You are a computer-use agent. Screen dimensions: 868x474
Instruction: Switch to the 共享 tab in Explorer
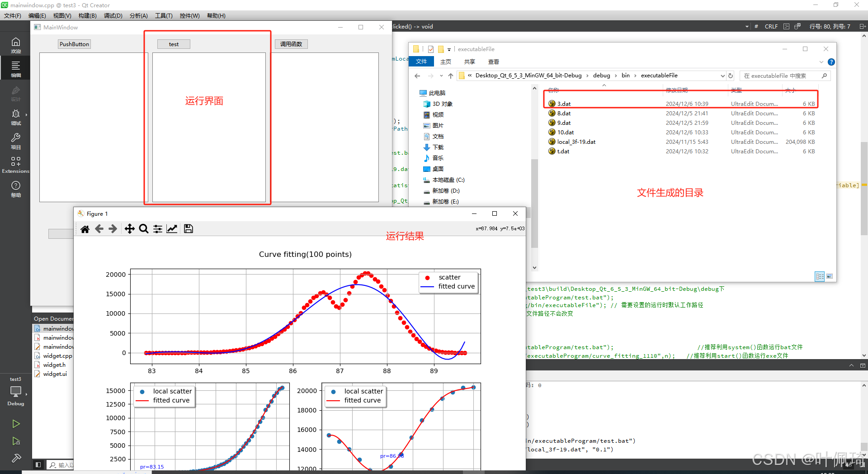tap(469, 62)
